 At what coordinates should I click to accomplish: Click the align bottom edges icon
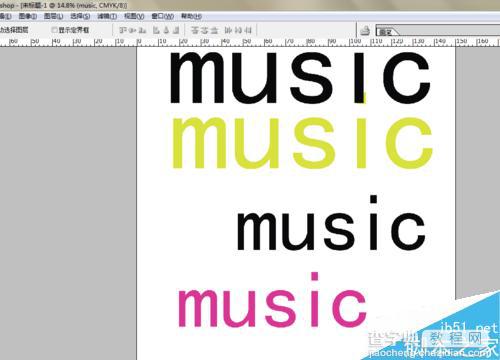coord(142,30)
